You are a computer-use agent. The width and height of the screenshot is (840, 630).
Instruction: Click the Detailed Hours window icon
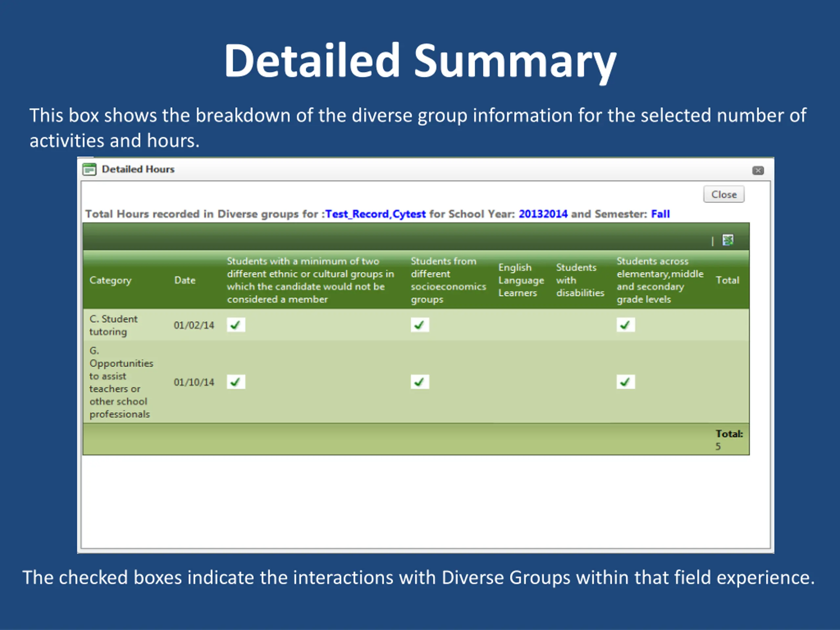(x=89, y=169)
